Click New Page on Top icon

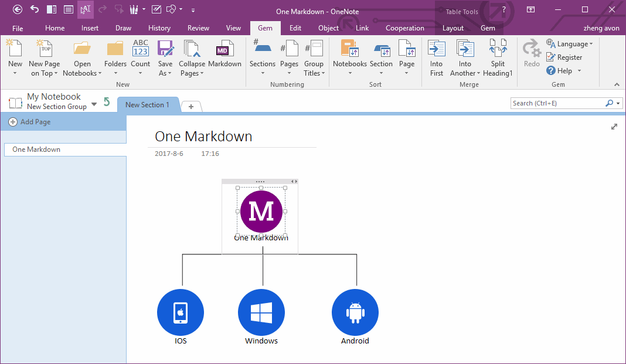click(44, 48)
